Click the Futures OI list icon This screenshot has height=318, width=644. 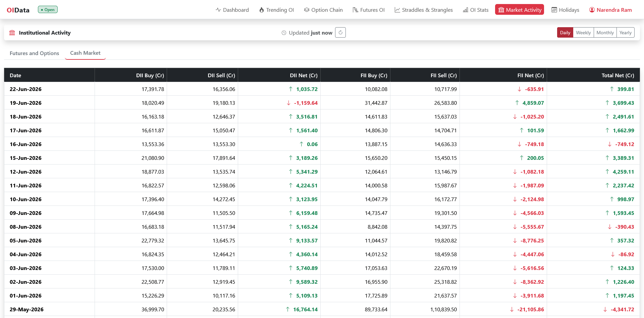(x=356, y=10)
